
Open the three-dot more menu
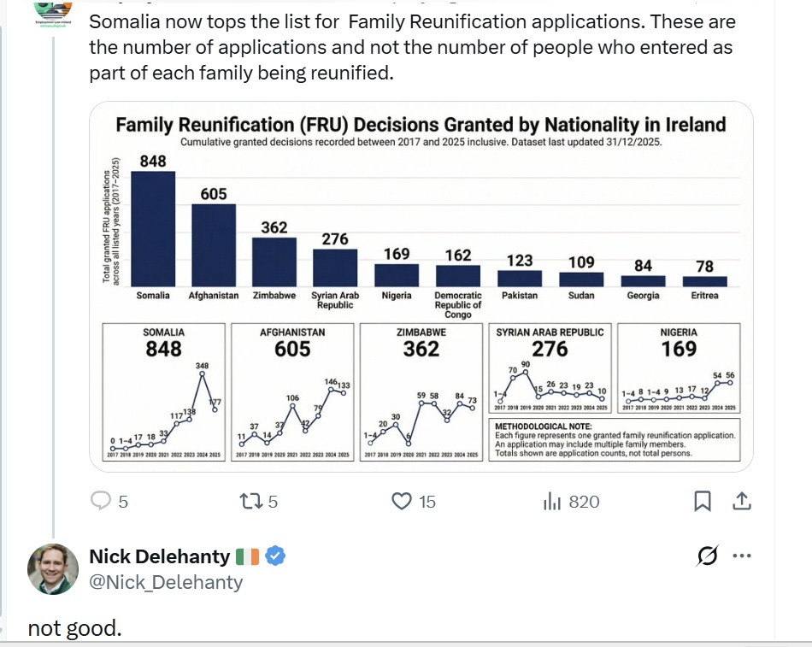742,556
